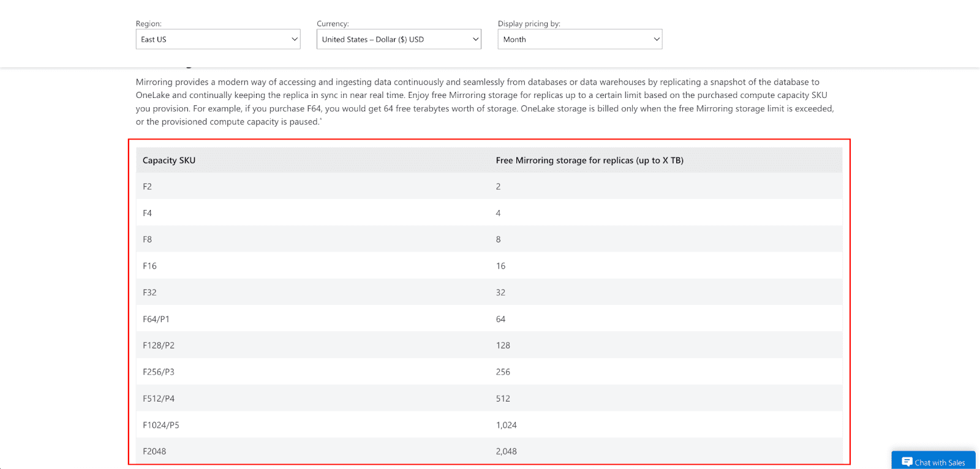Click the Chat with Sales button
Viewport: 980px width, 469px height.
pyautogui.click(x=933, y=461)
